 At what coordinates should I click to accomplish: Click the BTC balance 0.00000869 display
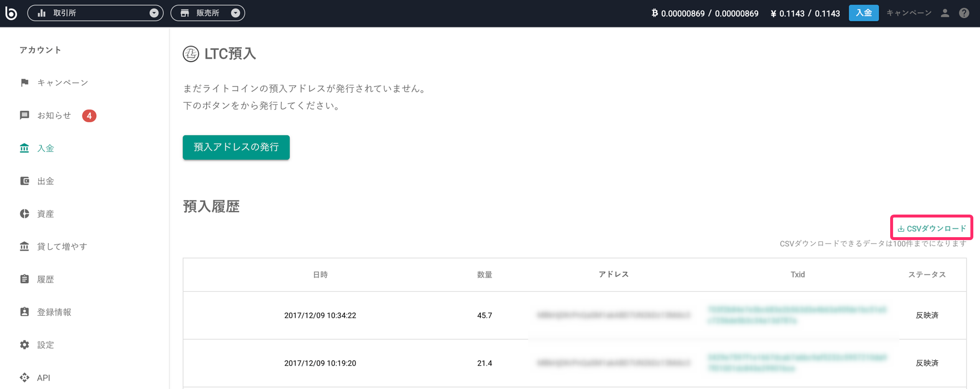tap(705, 13)
